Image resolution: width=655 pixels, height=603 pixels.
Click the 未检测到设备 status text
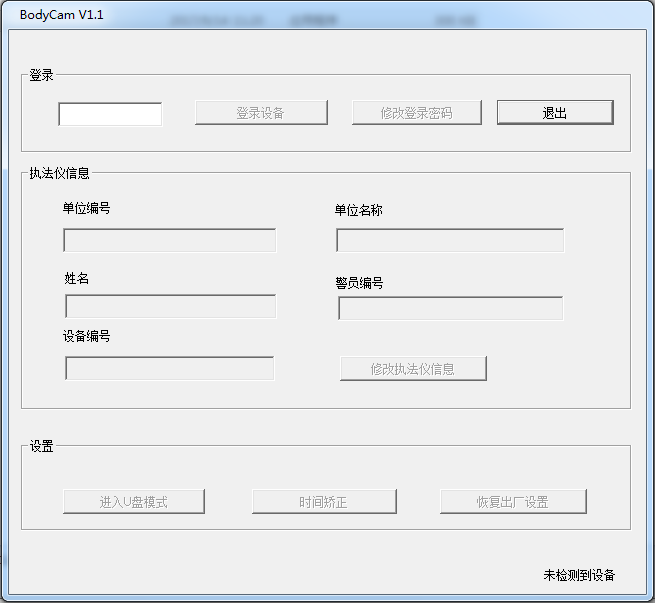coord(579,575)
